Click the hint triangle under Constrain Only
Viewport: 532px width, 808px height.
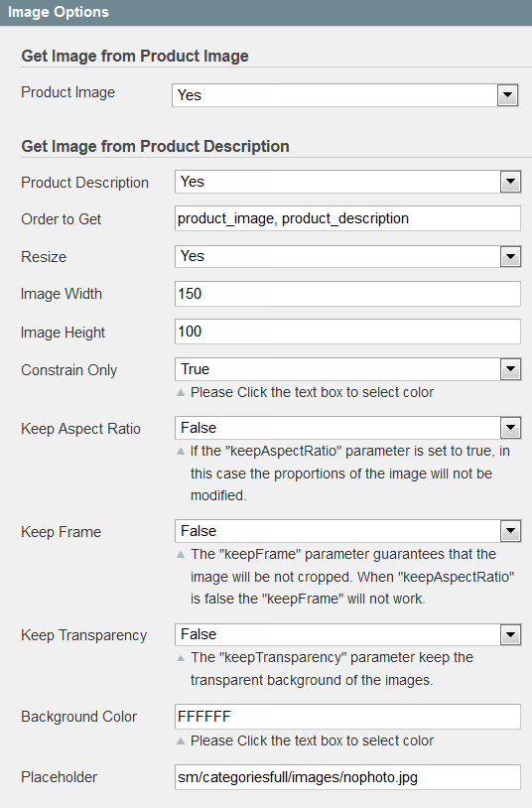[181, 393]
